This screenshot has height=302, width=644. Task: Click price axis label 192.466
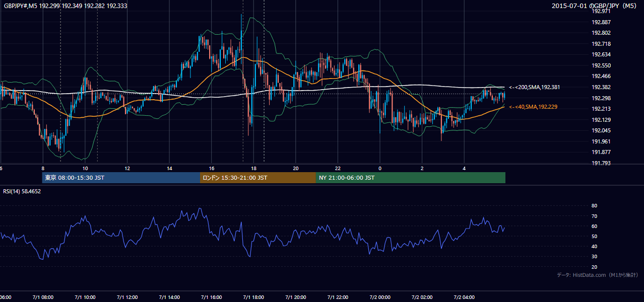point(601,76)
